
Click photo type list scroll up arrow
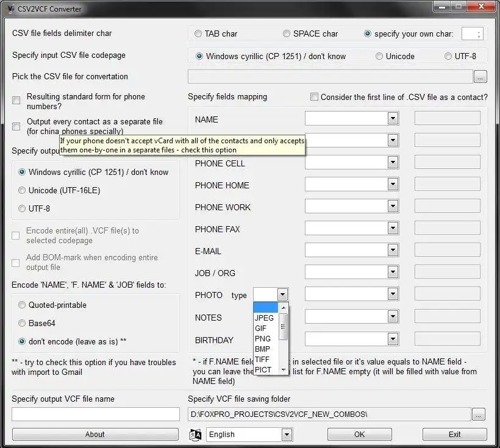coord(283,308)
